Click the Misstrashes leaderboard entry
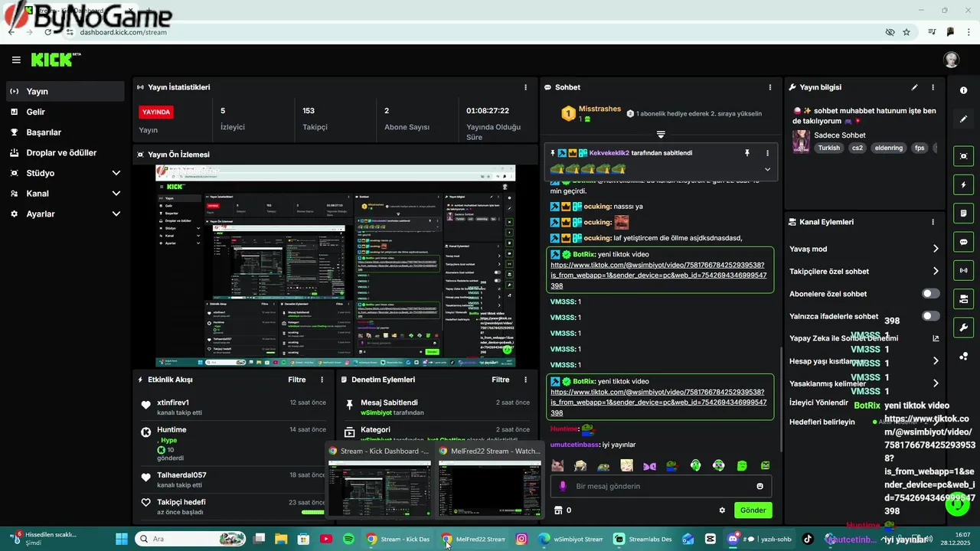The width and height of the screenshot is (980, 551). pyautogui.click(x=591, y=113)
